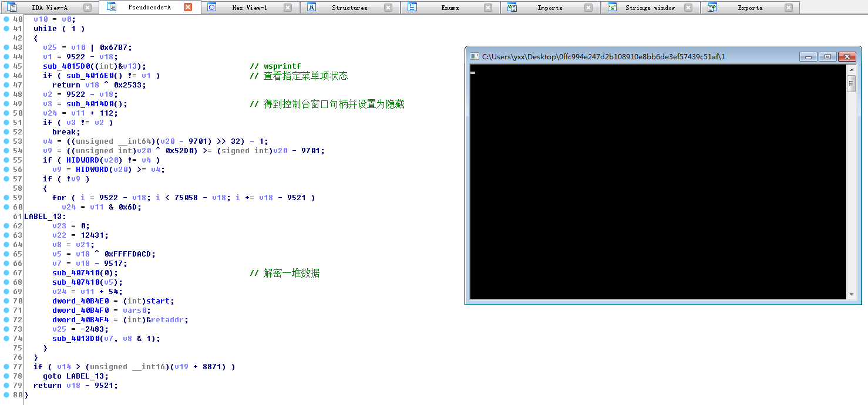This screenshot has width=868, height=405.
Task: Click the console window title path text
Action: (604, 56)
